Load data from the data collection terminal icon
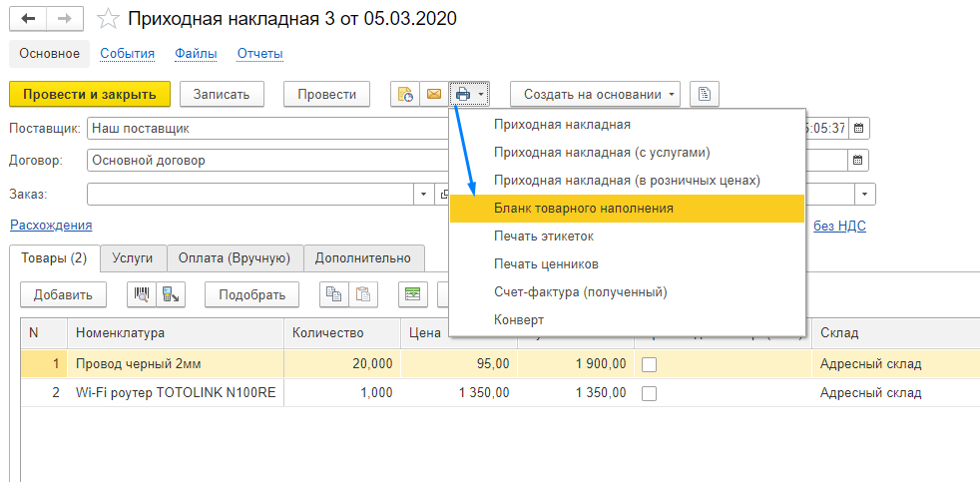 point(170,294)
